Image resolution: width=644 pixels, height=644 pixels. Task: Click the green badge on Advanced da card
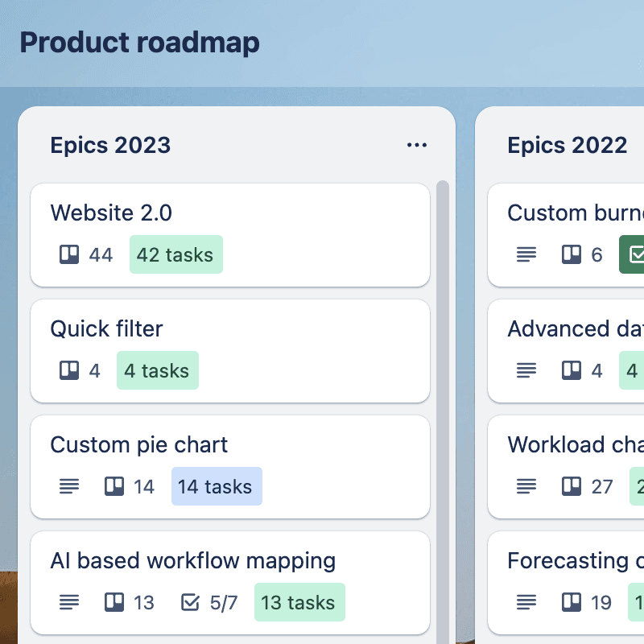[x=632, y=370]
